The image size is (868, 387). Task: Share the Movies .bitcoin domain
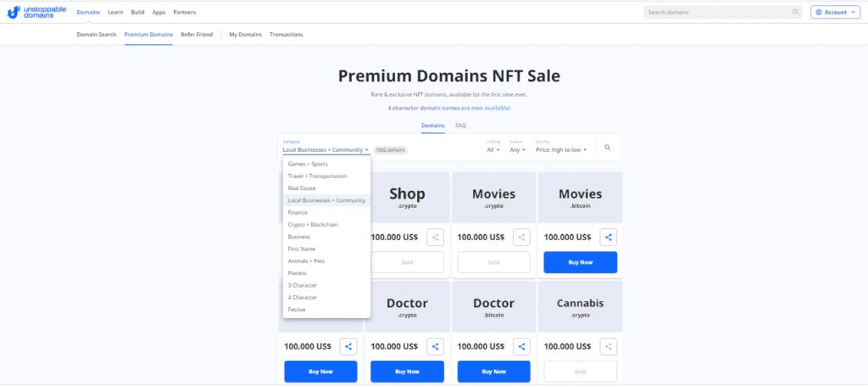pyautogui.click(x=609, y=238)
